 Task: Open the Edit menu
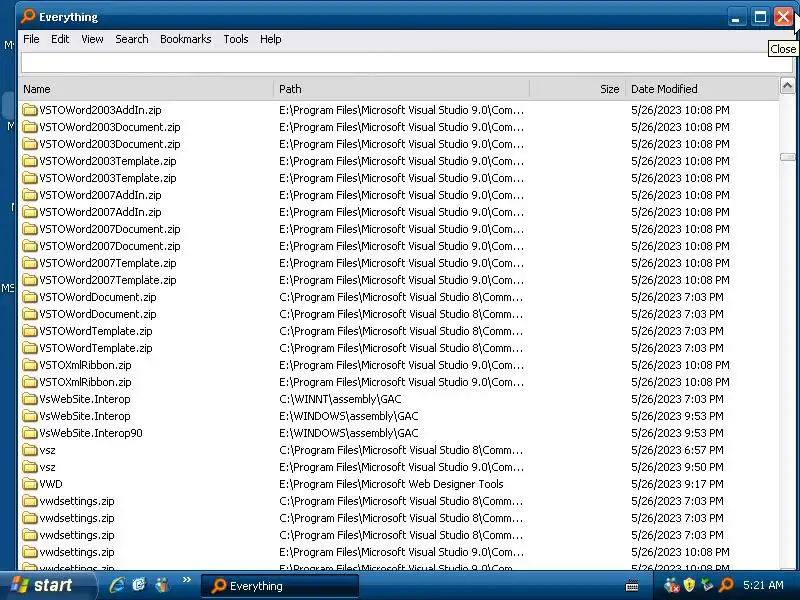60,39
